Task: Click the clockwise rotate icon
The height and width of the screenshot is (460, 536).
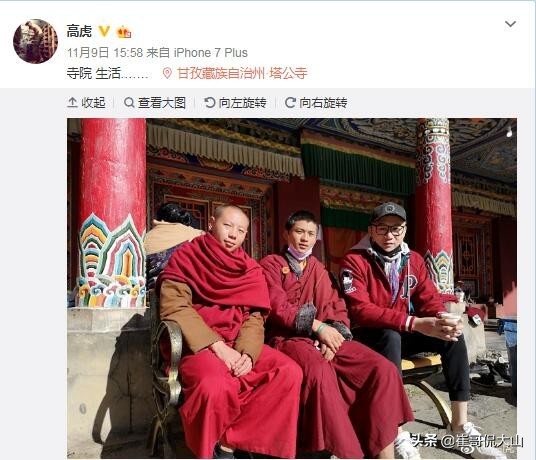Action: click(290, 103)
